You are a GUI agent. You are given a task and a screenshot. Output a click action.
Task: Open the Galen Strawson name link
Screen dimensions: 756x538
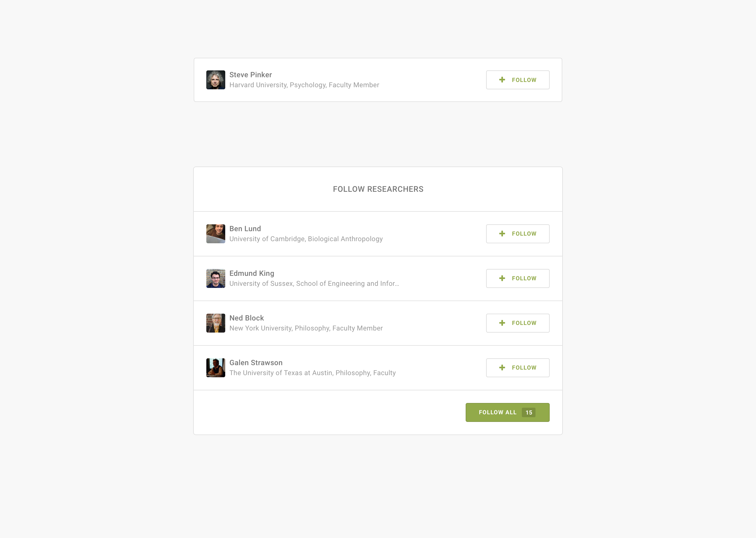point(256,363)
